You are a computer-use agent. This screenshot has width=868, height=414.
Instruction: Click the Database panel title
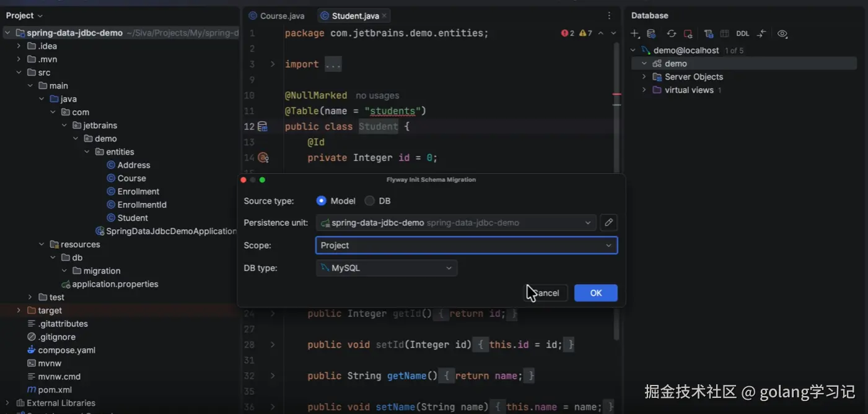650,15
